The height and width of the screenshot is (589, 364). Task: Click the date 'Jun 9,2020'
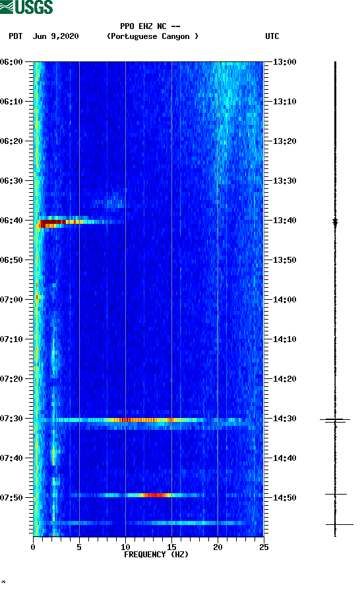click(x=56, y=36)
